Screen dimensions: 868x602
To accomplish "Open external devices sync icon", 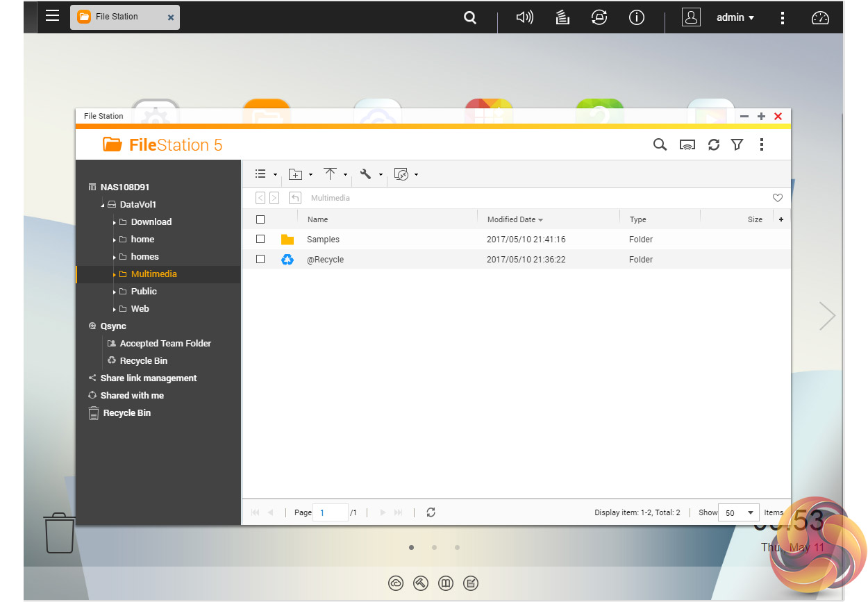I will click(x=599, y=18).
